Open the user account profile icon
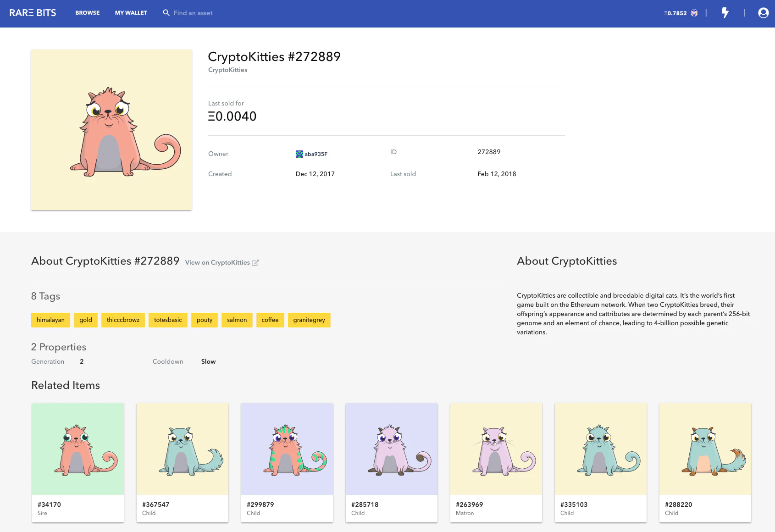The width and height of the screenshot is (775, 532). (763, 13)
